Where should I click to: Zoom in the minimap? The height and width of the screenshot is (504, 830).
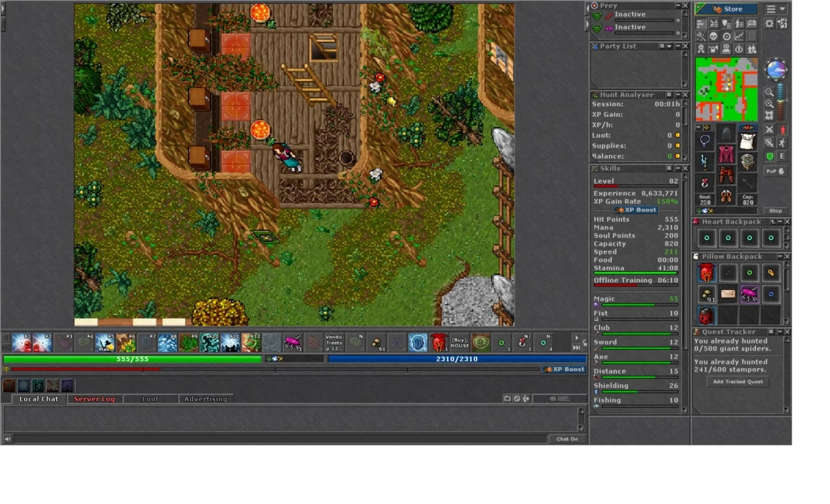point(769,104)
